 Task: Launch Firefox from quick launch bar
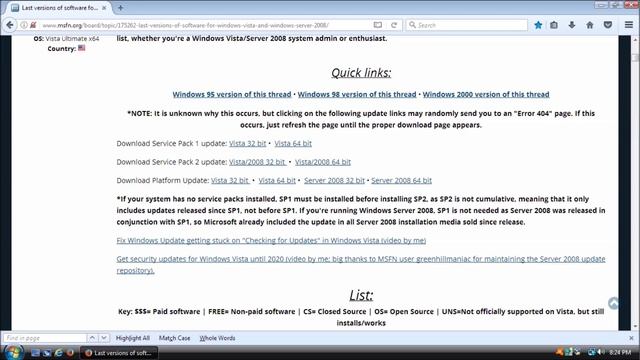pos(70,353)
